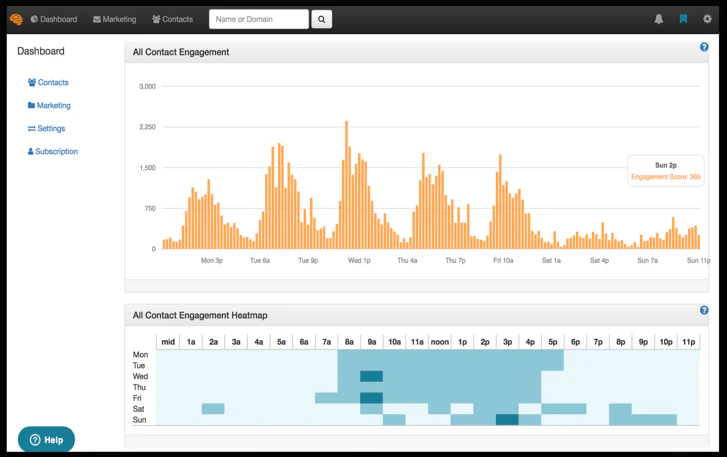Click the orange brain logo icon
This screenshot has height=457, width=727.
pos(16,19)
